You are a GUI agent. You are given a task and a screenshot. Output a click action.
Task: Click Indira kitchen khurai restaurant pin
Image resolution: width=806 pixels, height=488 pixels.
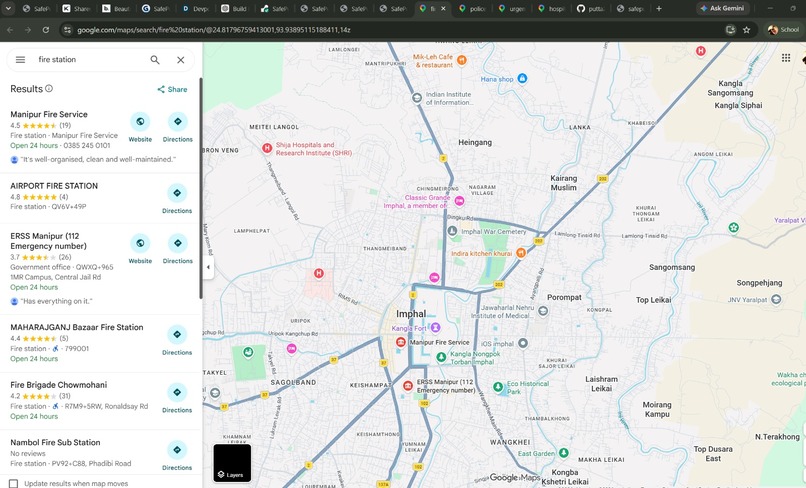click(x=521, y=252)
